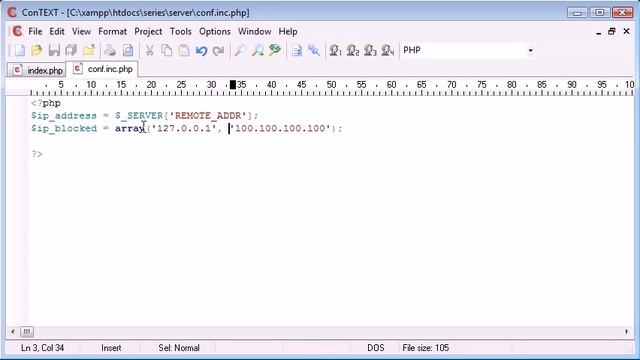640x360 pixels.
Task: Save all open files
Action: click(x=71, y=50)
